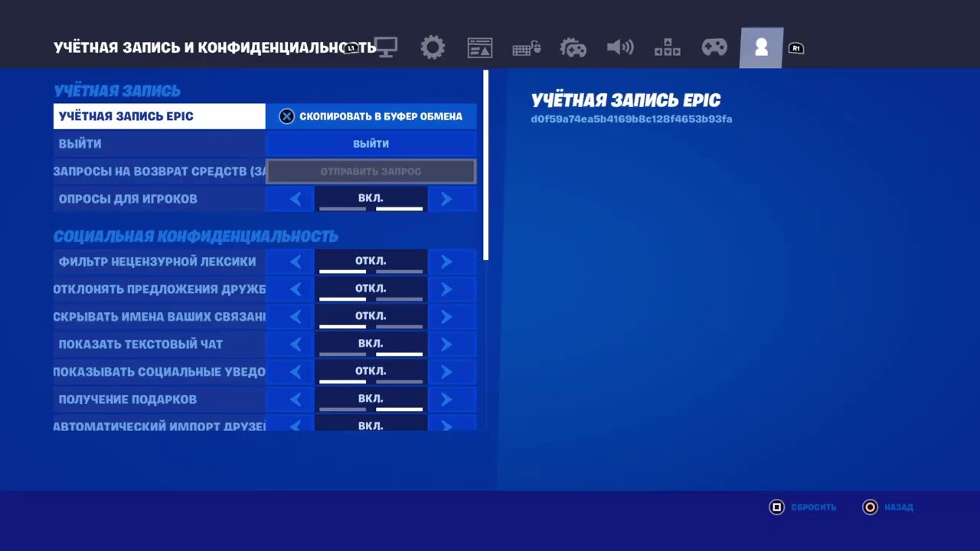This screenshot has width=980, height=551.
Task: Toggle the Опросы для игроков ВКЛ. value
Action: [371, 199]
